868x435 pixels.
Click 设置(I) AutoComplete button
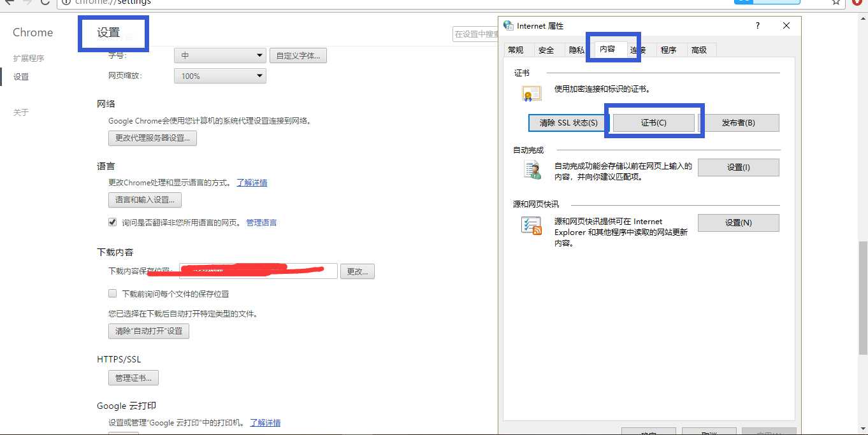[739, 168]
